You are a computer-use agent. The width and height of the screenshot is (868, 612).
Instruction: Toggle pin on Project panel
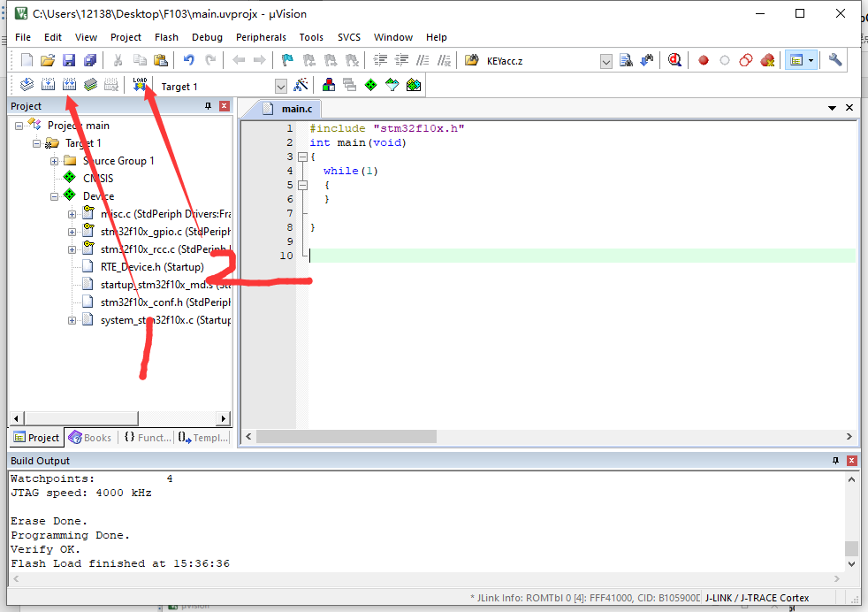[x=209, y=106]
